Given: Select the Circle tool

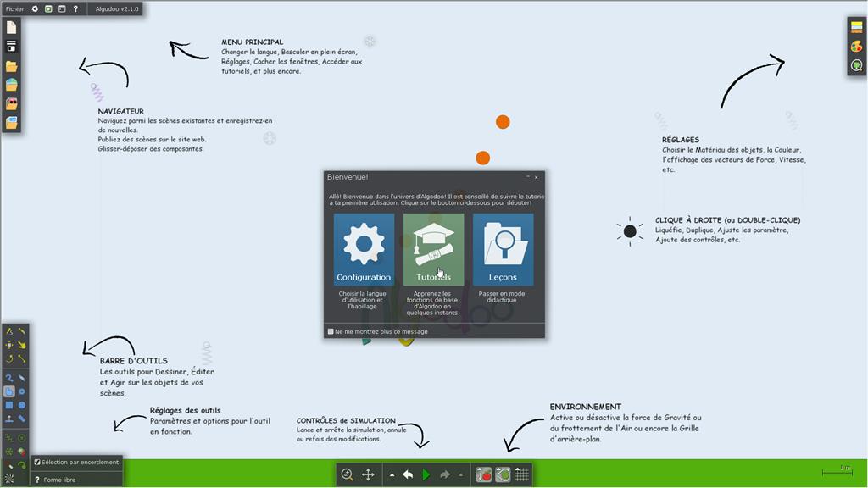Looking at the screenshot, I should [x=21, y=405].
